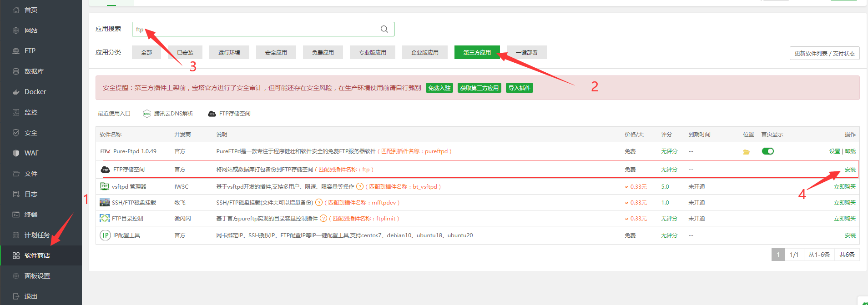Click the WAF shield icon
868x305 pixels.
tap(16, 153)
